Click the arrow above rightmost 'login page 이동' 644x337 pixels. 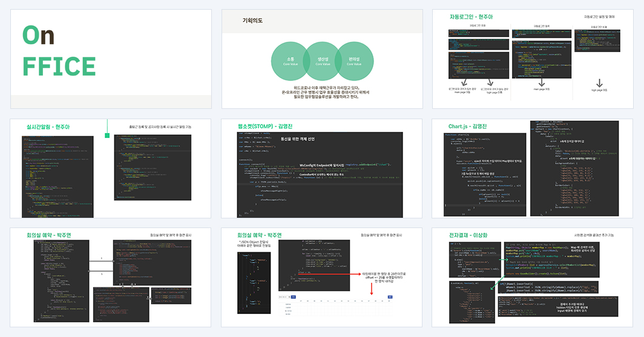599,83
